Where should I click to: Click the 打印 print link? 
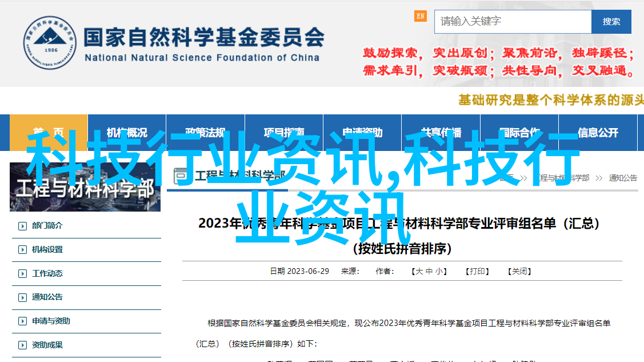point(478,272)
